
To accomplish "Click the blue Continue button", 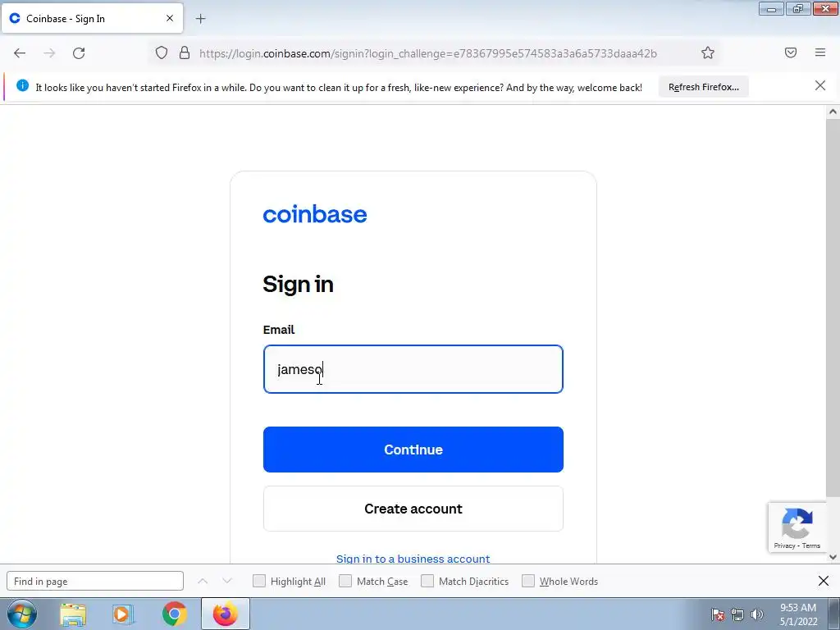I will (413, 450).
